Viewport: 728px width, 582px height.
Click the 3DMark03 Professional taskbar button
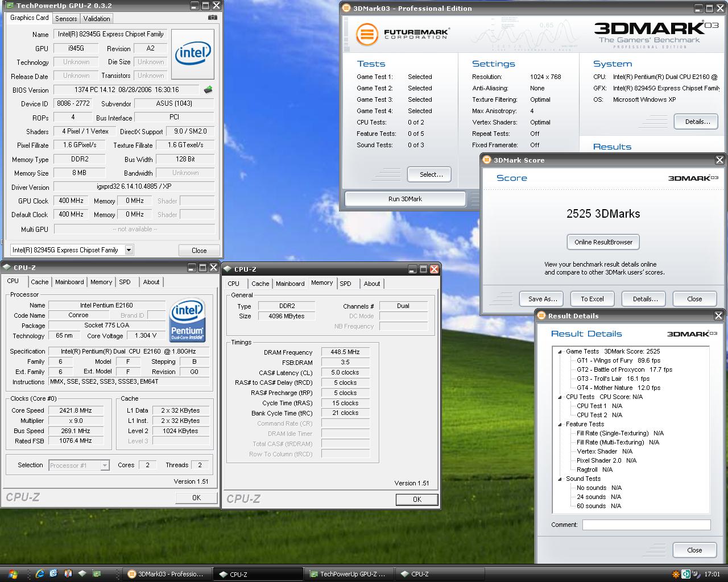[168, 574]
